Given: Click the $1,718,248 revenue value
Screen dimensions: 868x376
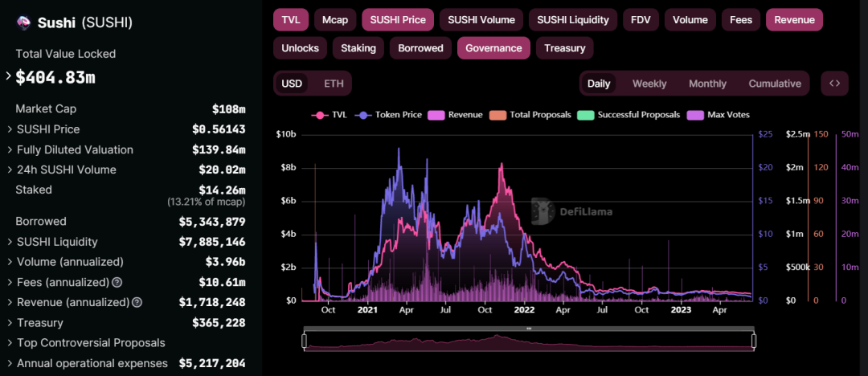Looking at the screenshot, I should point(212,303).
